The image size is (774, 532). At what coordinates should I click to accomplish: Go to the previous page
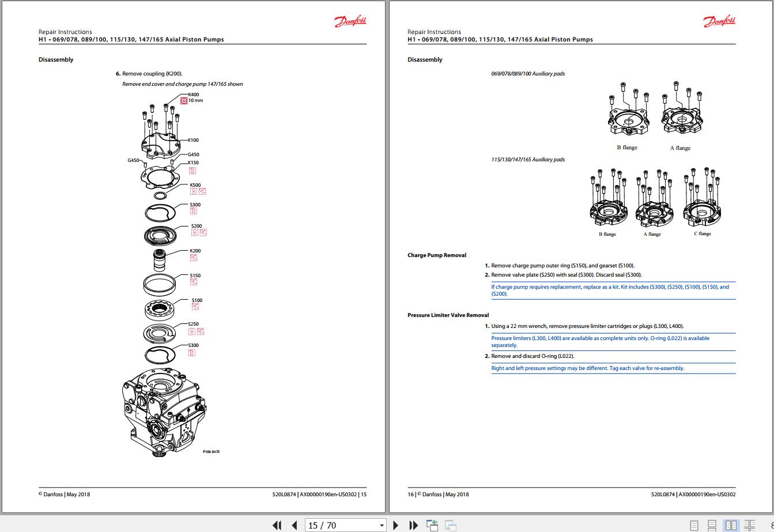coord(295,525)
